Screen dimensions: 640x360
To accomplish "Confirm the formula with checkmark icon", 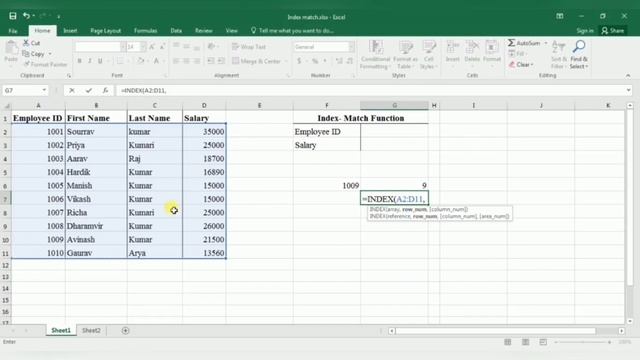I will point(89,91).
